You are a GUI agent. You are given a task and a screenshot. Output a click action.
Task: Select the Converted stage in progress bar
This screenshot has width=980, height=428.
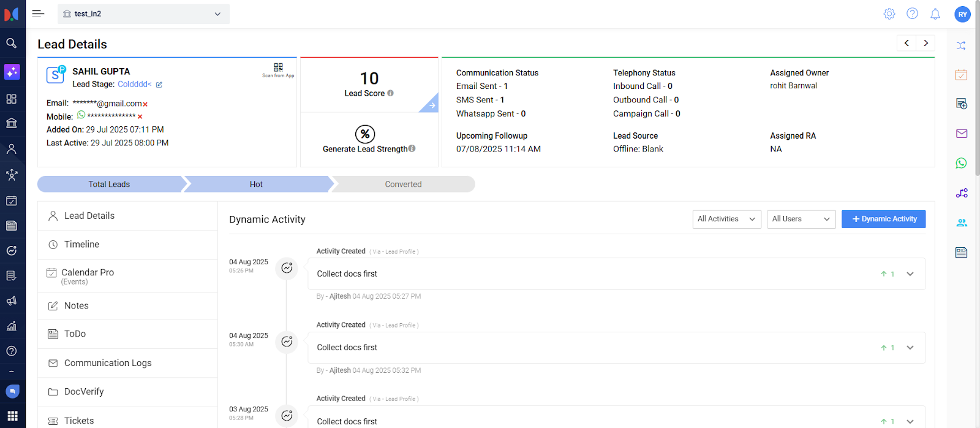pos(403,184)
